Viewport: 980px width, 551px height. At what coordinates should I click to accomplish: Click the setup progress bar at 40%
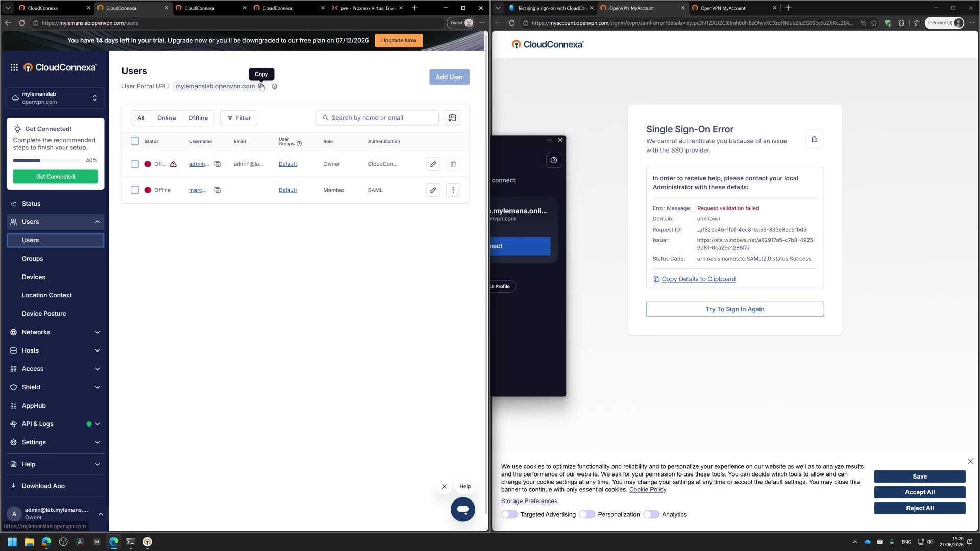pos(47,160)
